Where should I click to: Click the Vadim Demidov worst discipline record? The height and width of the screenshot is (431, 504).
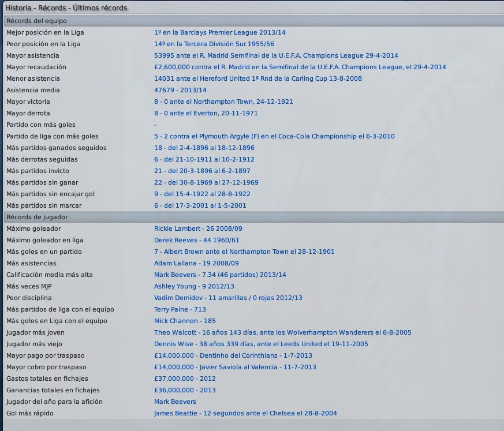(x=228, y=298)
